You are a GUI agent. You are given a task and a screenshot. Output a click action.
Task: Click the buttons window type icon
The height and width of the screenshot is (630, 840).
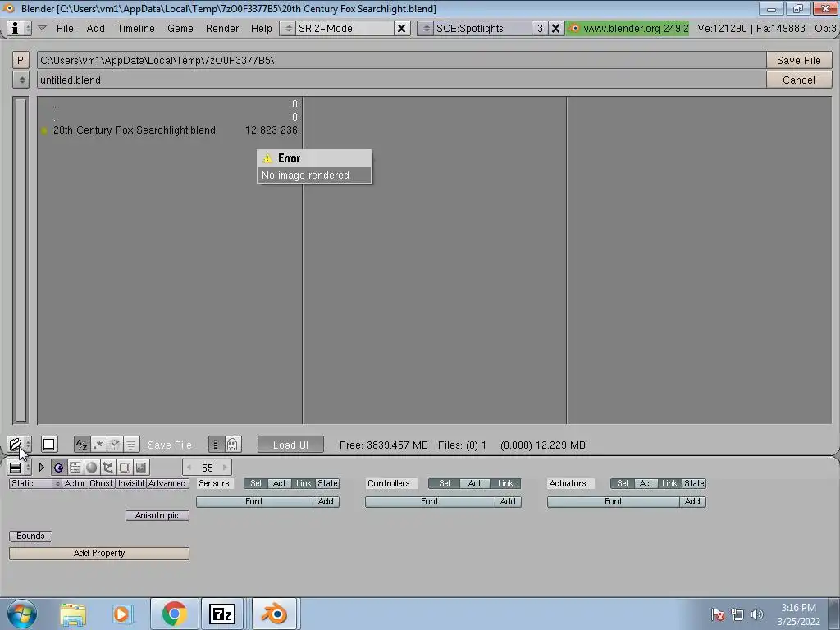15,468
